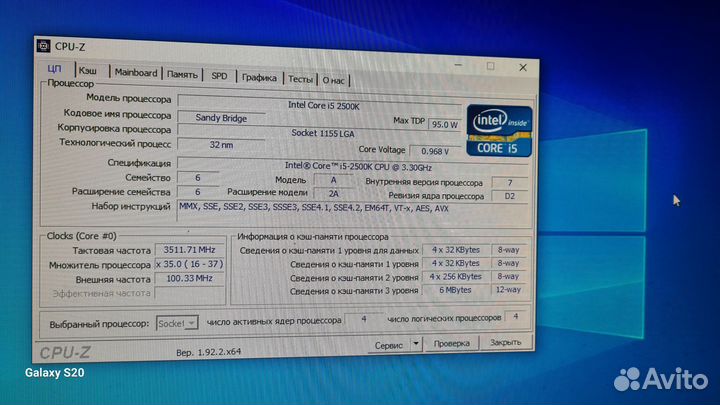This screenshot has width=720, height=405.
Task: Click the Проверка button
Action: [452, 343]
